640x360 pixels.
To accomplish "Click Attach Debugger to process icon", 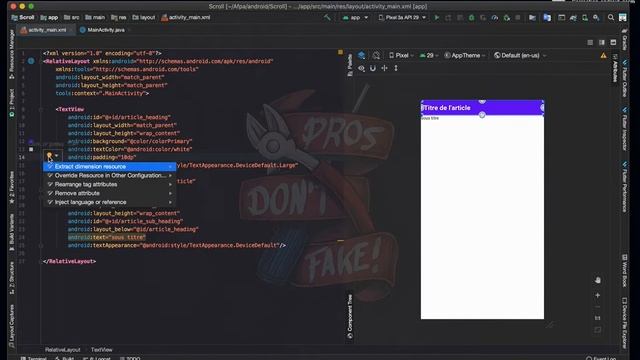I will (x=507, y=18).
